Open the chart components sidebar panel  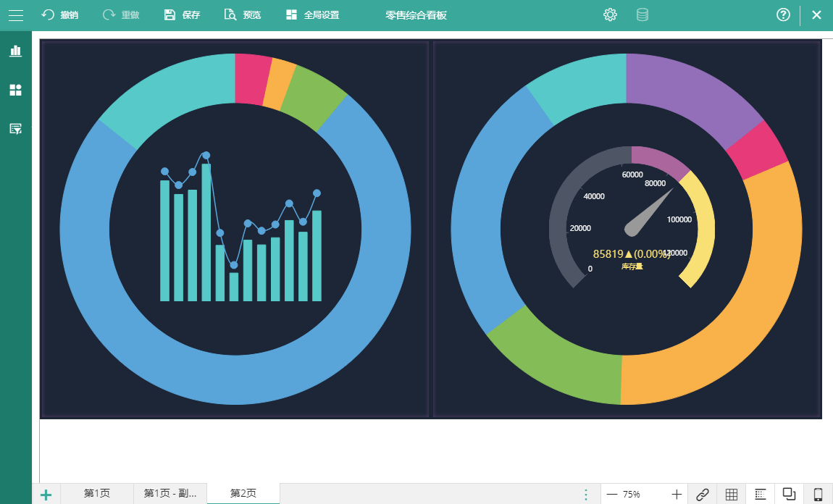click(x=16, y=51)
